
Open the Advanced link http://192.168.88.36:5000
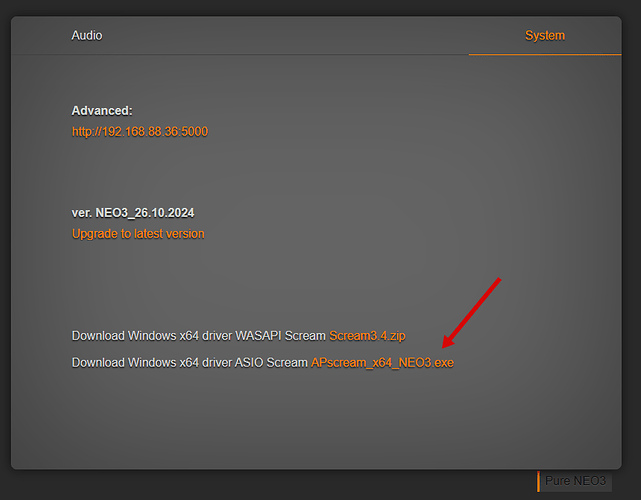tap(139, 131)
